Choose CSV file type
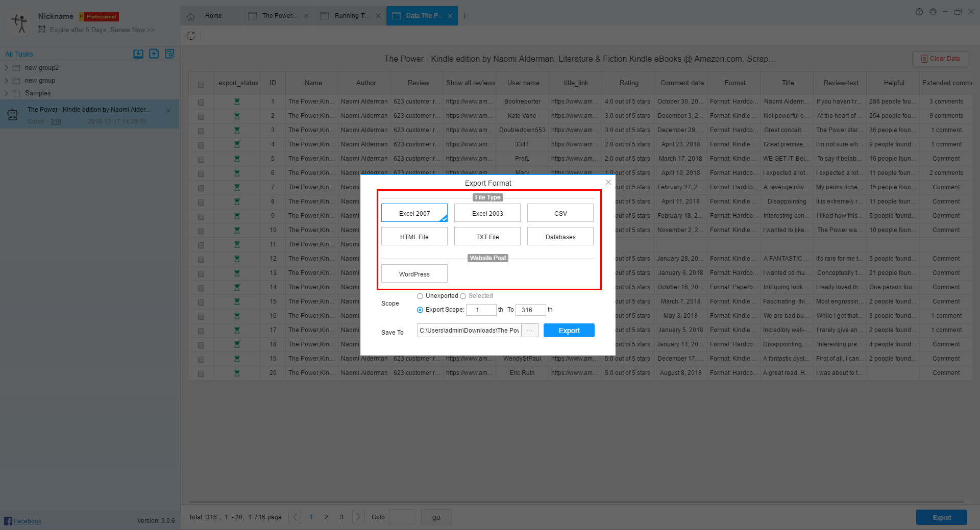This screenshot has width=980, height=530. click(x=560, y=213)
